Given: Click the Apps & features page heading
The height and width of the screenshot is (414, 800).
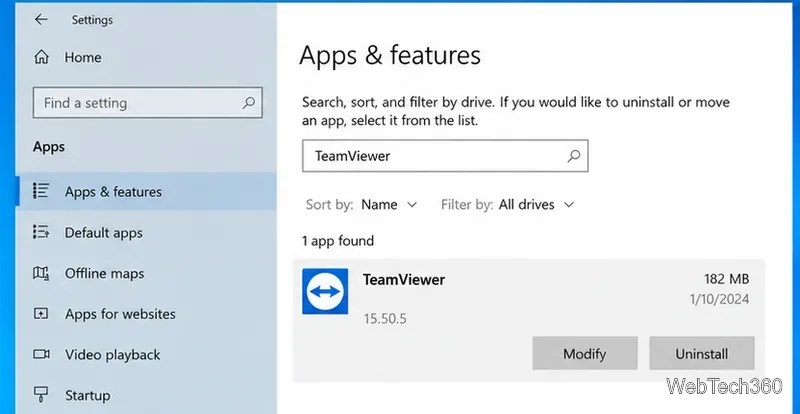Looking at the screenshot, I should [x=390, y=55].
